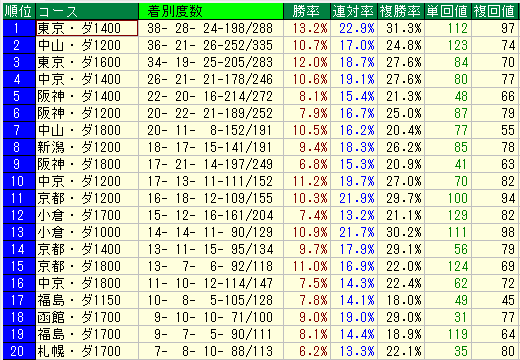Sort by the 連対率 column header

[354, 11]
